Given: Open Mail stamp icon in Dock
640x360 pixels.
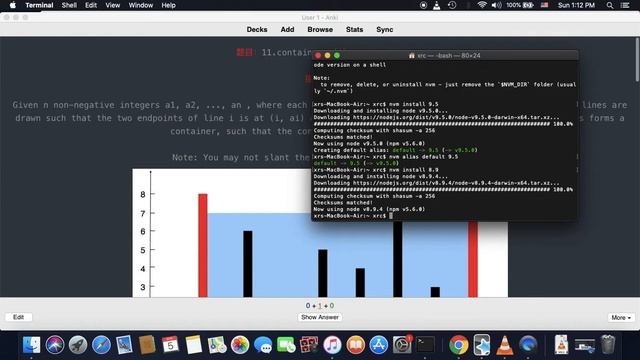Looking at the screenshot, I should pyautogui.click(x=124, y=345).
